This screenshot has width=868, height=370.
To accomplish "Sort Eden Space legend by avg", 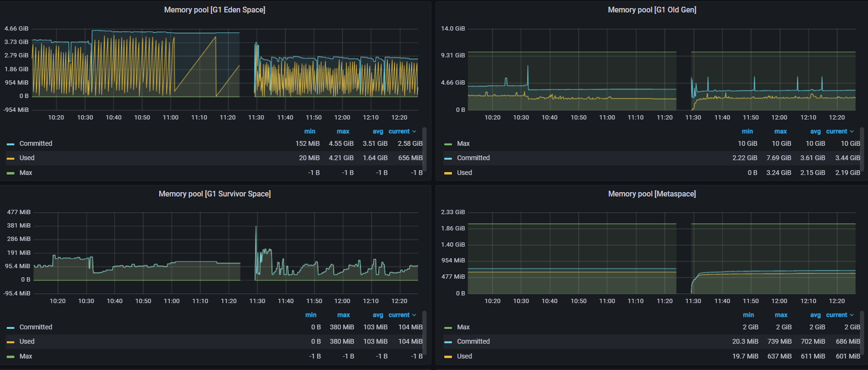I will (378, 131).
